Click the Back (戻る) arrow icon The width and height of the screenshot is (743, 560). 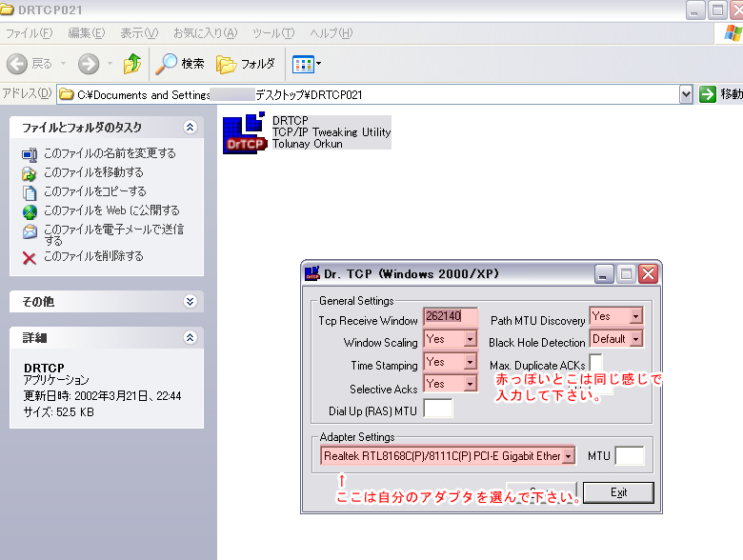(x=17, y=64)
